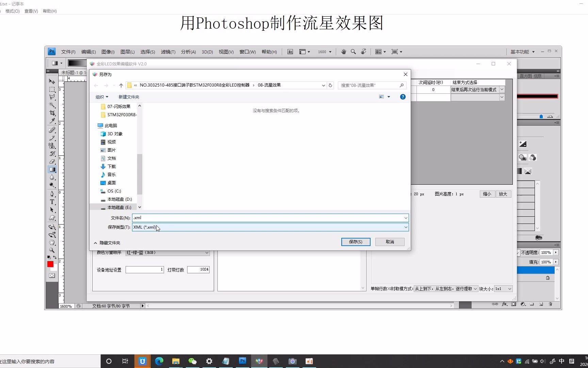Screen dimensions: 588x368
Task: Select the Polygonal Lasso tool
Action: [52, 97]
